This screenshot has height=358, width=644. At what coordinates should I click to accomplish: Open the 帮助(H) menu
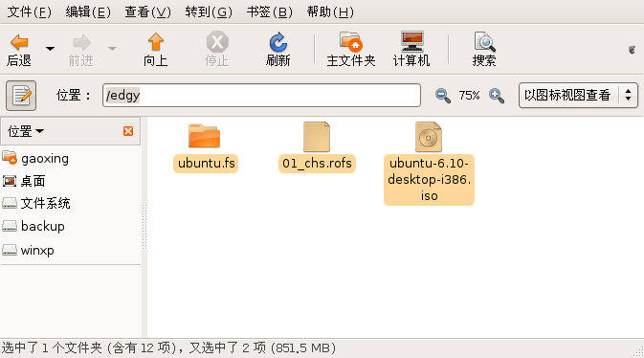point(330,11)
